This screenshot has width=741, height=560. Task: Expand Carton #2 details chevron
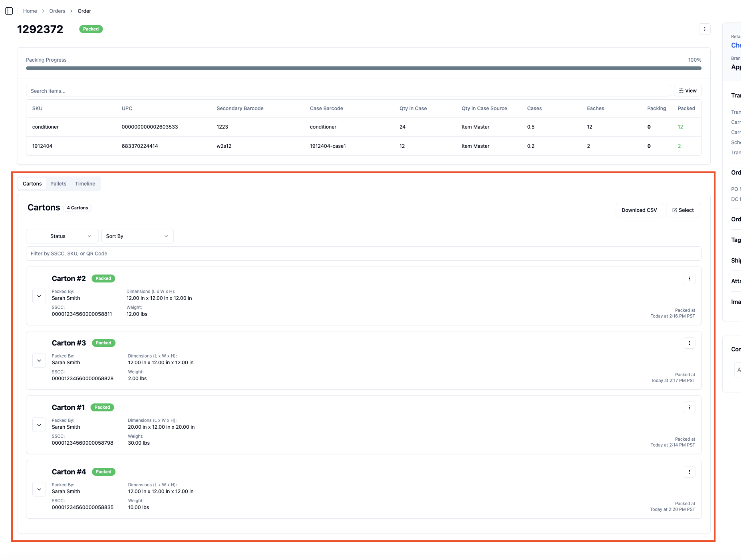coord(39,296)
